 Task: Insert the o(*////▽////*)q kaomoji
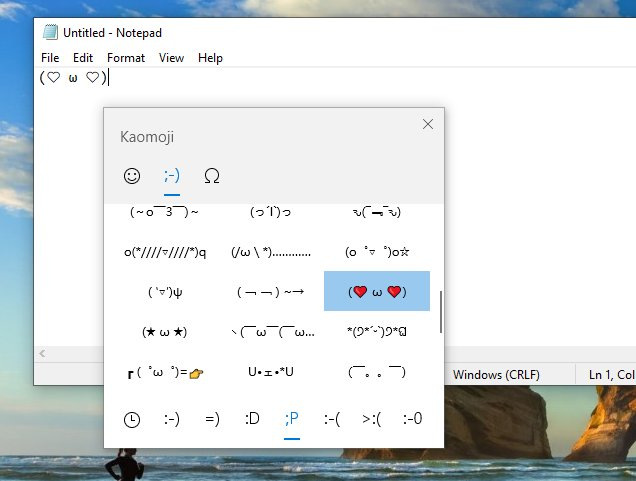[164, 251]
